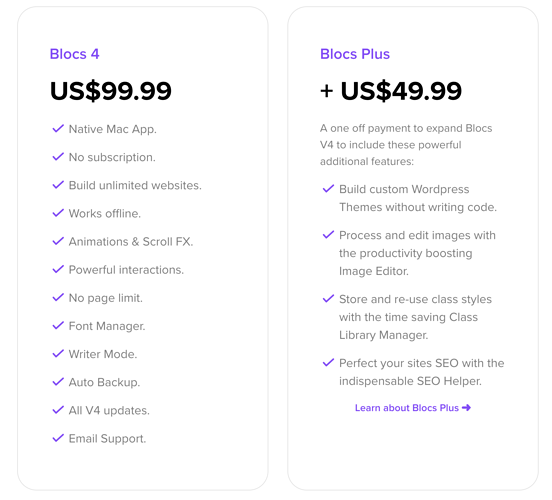
Task: Click the checkmark beside Build custom Wordpress Themes
Action: tap(328, 189)
